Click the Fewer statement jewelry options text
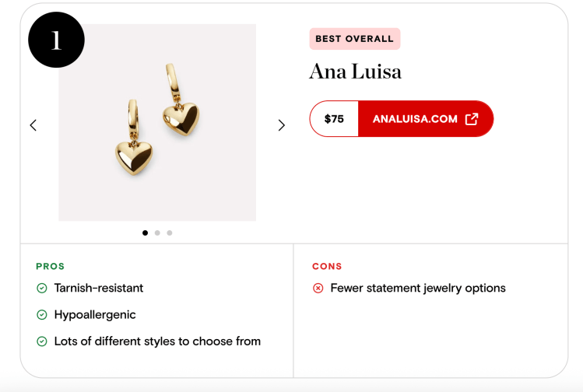583x392 pixels. coord(418,289)
